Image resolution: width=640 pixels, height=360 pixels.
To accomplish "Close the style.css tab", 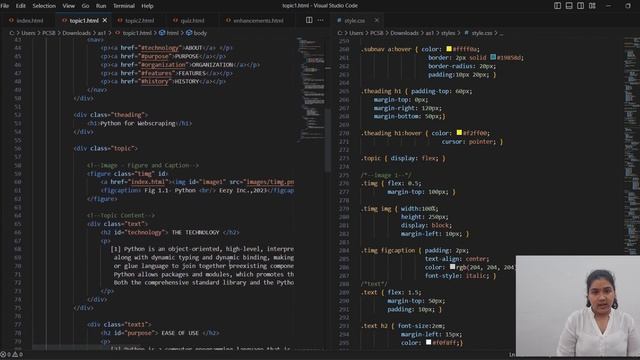I will 376,20.
